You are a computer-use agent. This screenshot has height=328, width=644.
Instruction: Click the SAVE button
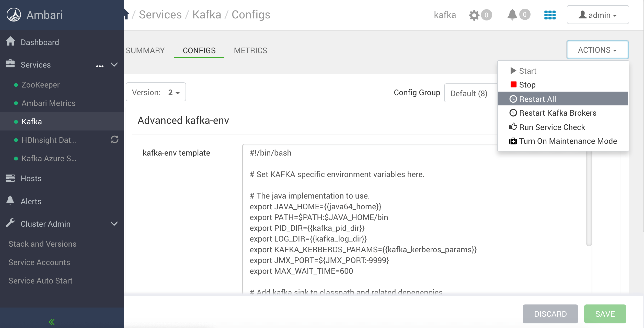click(x=605, y=314)
